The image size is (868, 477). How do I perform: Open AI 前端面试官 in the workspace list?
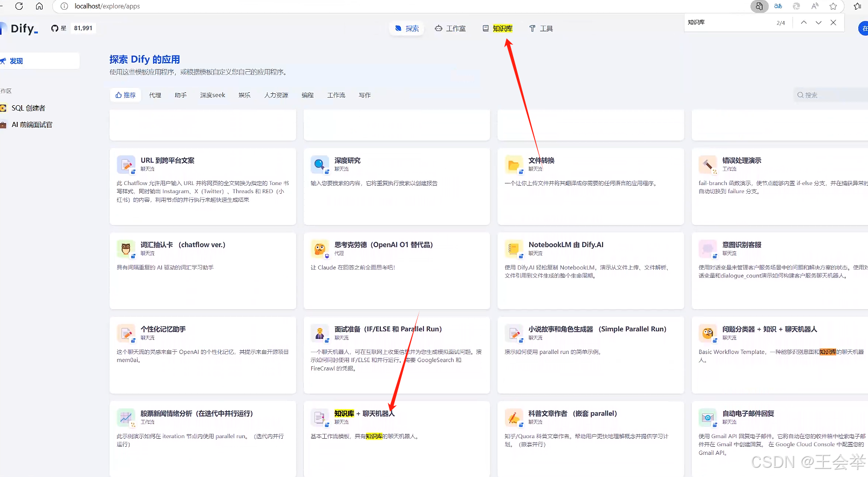32,125
